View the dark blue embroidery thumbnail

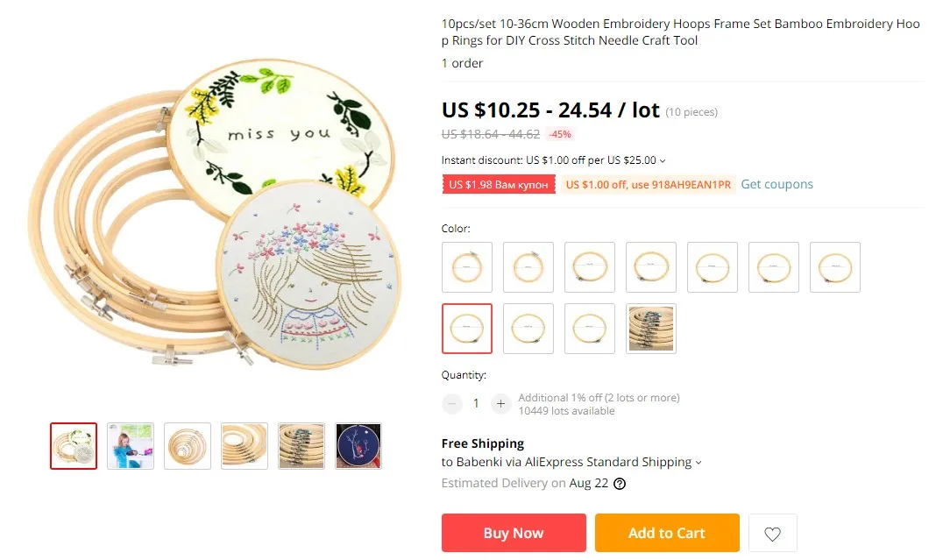pos(358,446)
